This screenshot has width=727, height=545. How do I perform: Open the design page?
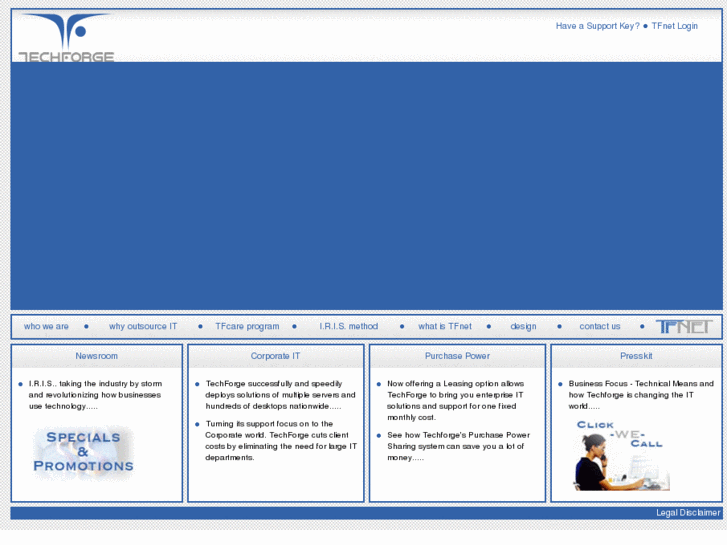click(x=523, y=327)
